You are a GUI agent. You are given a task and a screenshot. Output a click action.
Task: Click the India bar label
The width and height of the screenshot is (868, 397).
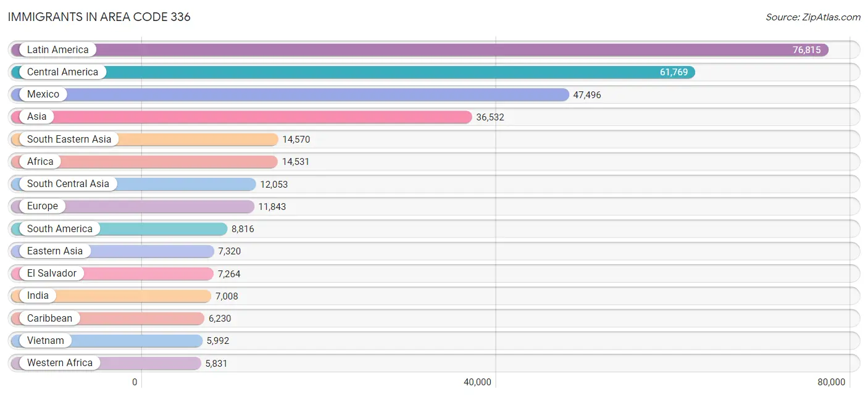(38, 296)
